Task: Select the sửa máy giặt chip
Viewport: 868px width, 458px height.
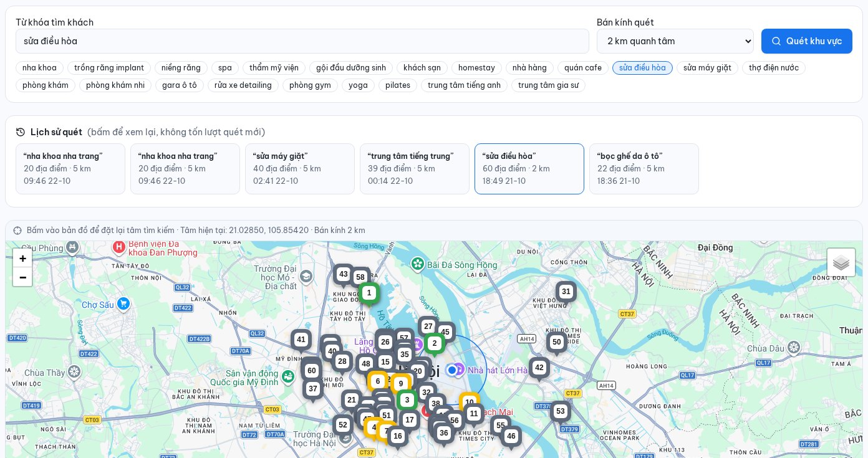Action: (x=707, y=68)
